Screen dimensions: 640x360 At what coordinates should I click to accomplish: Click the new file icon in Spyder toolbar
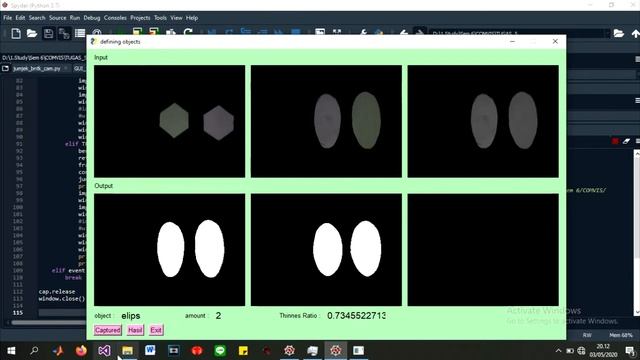click(x=16, y=33)
